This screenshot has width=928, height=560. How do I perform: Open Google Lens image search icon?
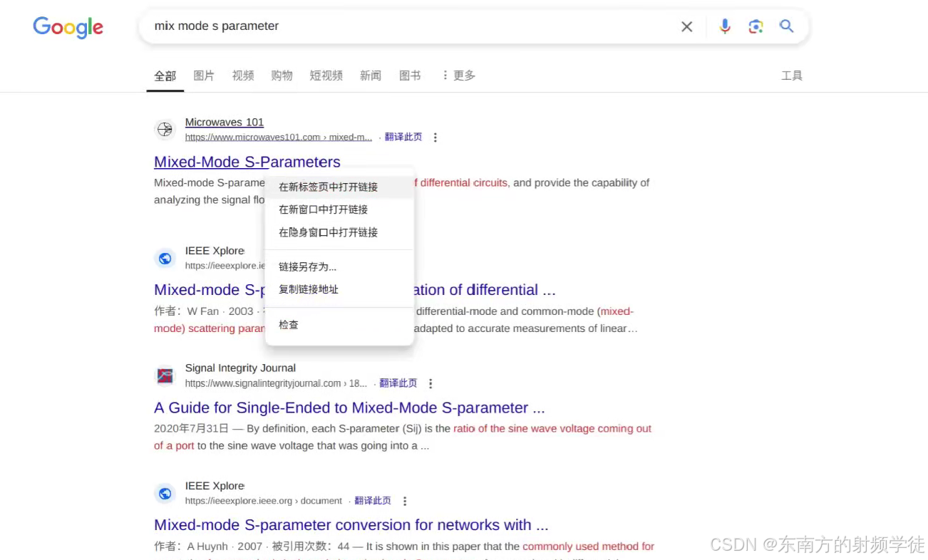[756, 26]
